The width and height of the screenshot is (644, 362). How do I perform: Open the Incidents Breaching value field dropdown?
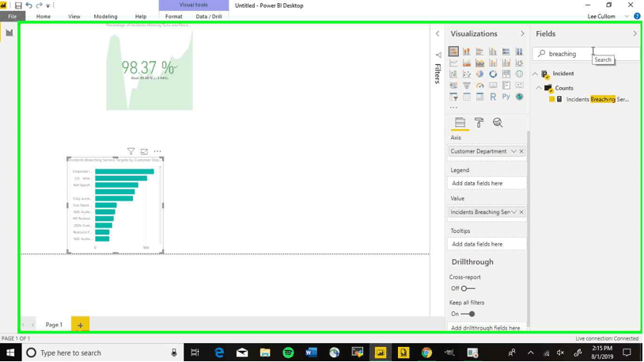513,211
